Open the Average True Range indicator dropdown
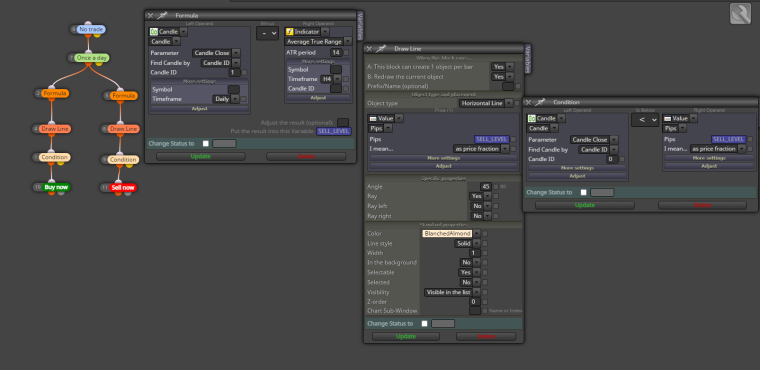Screen dimensions: 760x370 pos(318,42)
